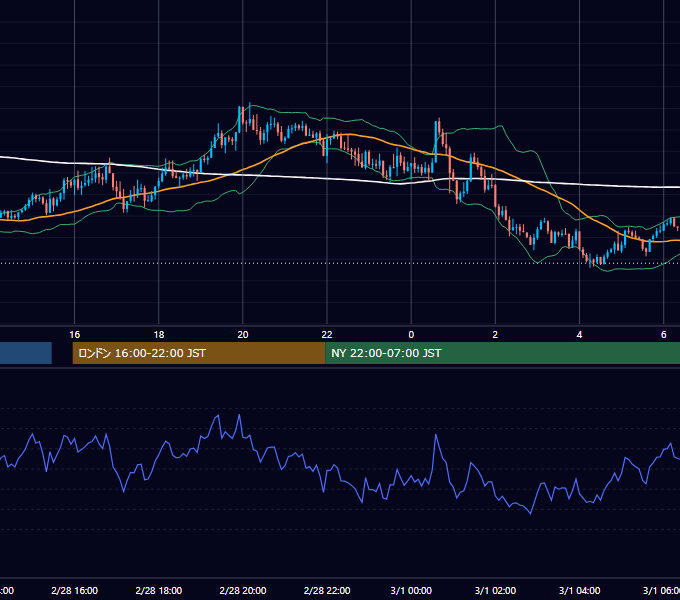Select the NY 22:00-07:00 JST session bar
The height and width of the screenshot is (600, 680).
click(x=502, y=353)
